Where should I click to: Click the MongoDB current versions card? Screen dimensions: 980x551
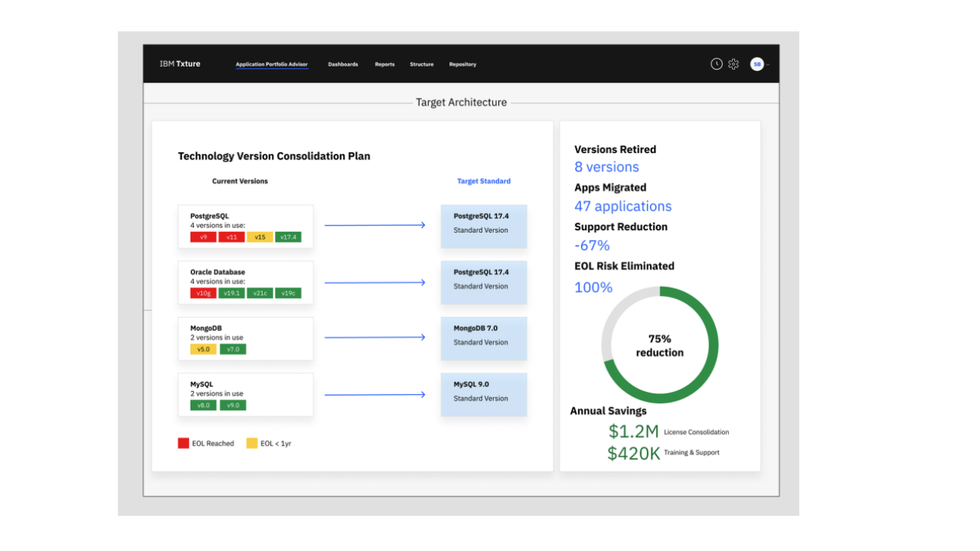246,339
